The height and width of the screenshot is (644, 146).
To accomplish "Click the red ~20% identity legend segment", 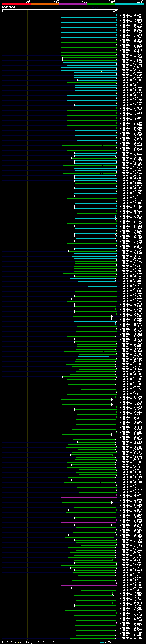I will [16, 4].
